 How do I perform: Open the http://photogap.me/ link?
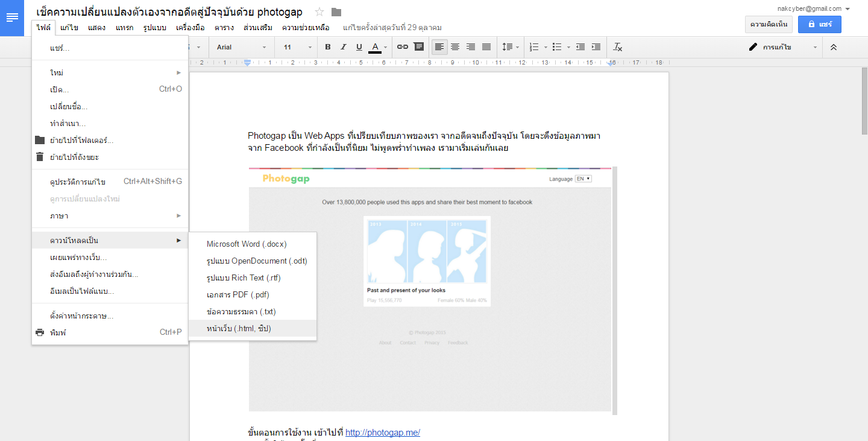382,433
